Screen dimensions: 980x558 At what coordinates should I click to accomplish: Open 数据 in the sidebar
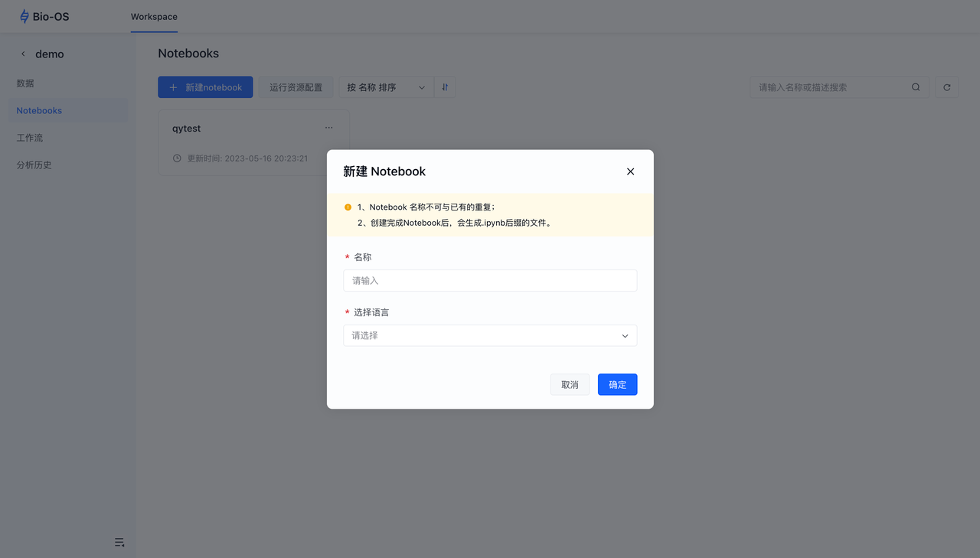(x=25, y=83)
